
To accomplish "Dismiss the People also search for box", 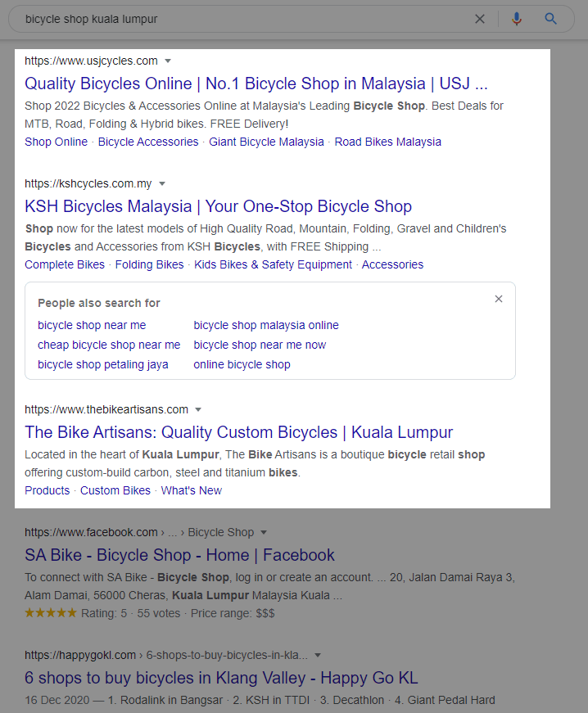I will [499, 299].
